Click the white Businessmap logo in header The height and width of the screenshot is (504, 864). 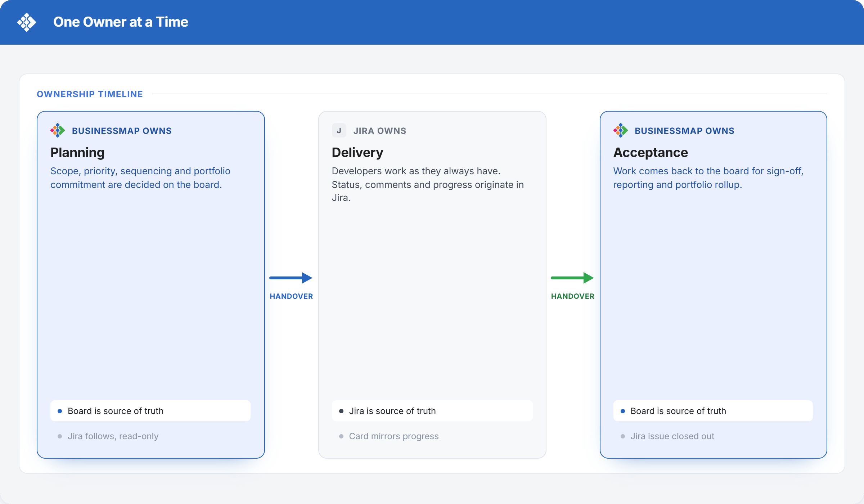pos(27,22)
